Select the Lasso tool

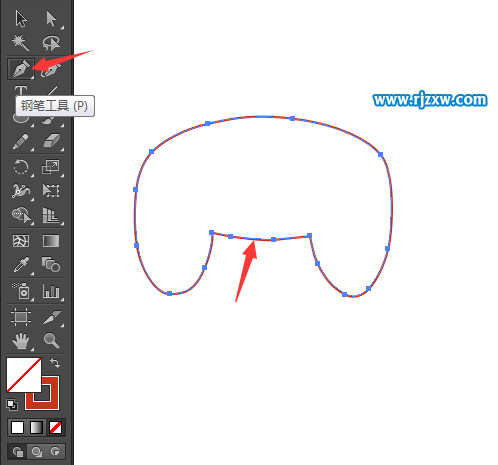[x=51, y=43]
